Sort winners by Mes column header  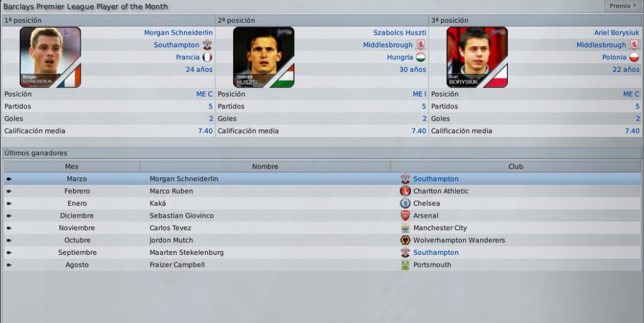pyautogui.click(x=72, y=167)
